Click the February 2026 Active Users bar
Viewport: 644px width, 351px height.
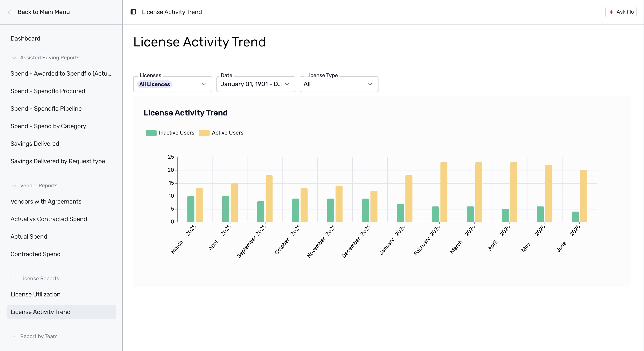[444, 192]
